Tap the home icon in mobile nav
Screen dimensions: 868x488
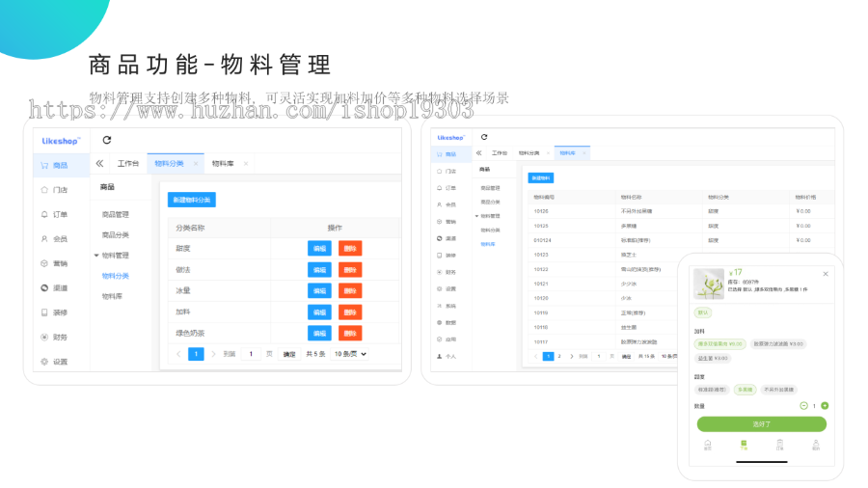coord(708,445)
